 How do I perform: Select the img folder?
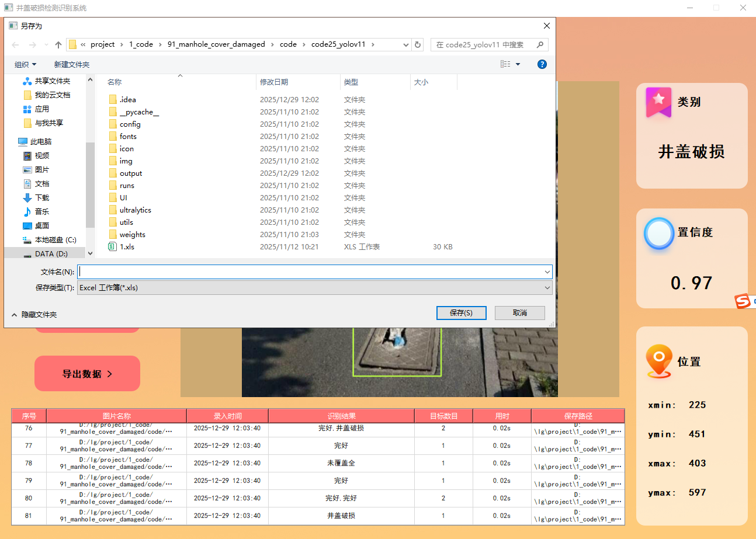coord(120,161)
